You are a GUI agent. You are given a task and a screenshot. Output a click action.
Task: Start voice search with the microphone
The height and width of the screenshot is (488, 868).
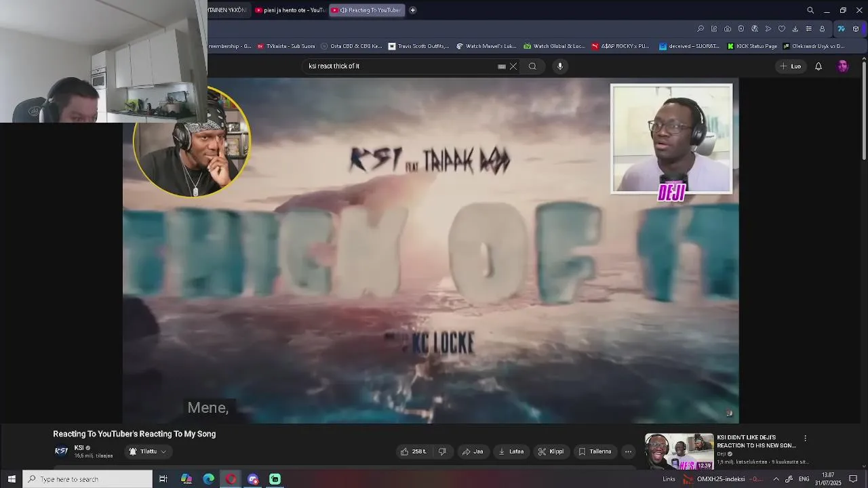pos(560,66)
